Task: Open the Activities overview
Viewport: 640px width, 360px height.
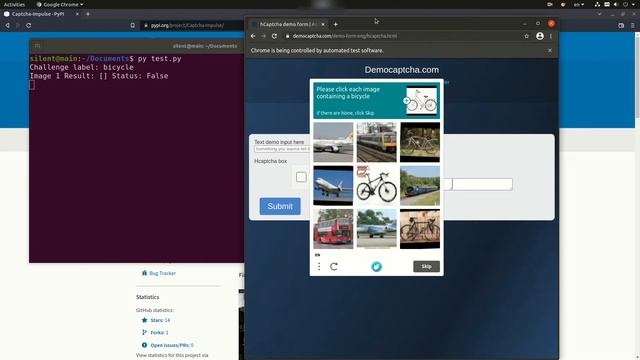Action: tap(14, 4)
